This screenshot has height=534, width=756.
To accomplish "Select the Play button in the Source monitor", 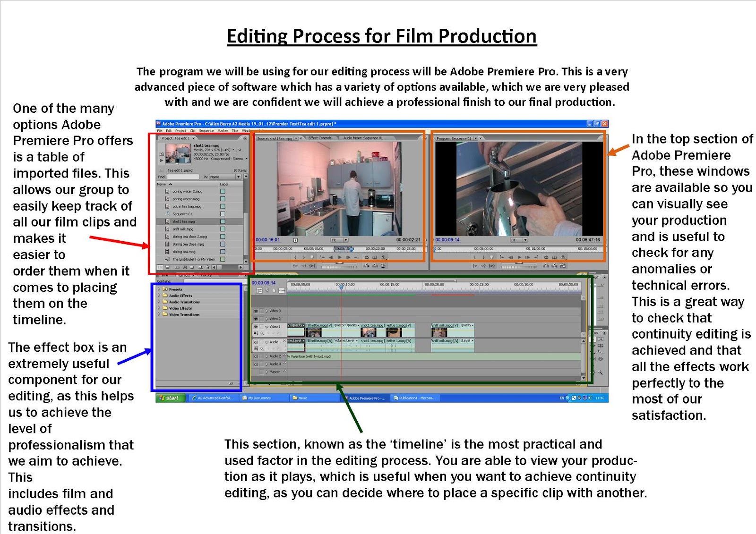I will coord(339,257).
